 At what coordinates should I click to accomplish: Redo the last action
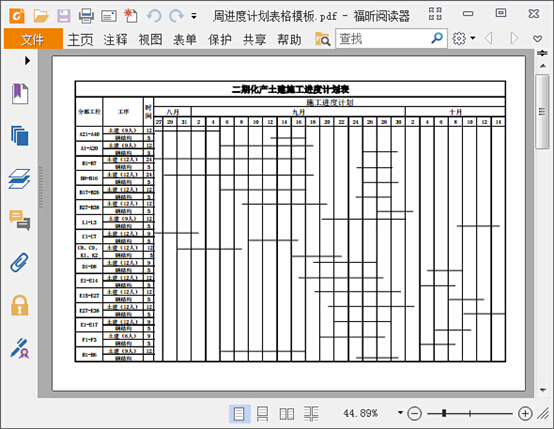(176, 16)
